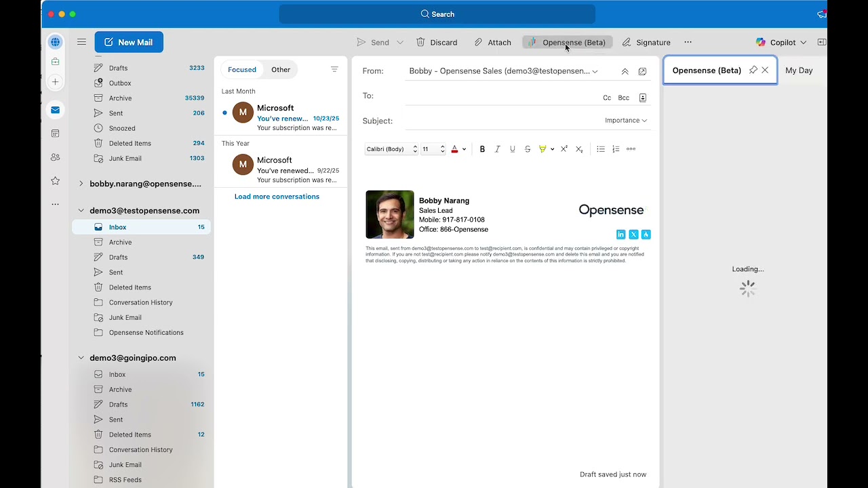Apply yellow text highlight color
868x488 pixels.
[542, 149]
